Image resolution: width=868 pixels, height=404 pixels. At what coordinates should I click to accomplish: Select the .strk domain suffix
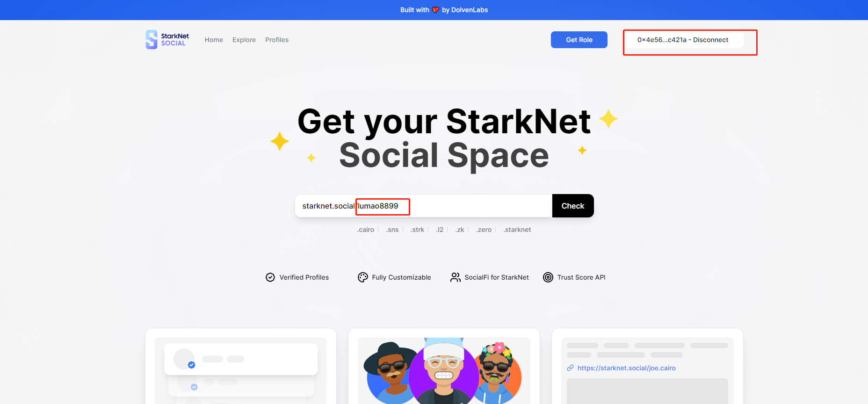(x=417, y=230)
